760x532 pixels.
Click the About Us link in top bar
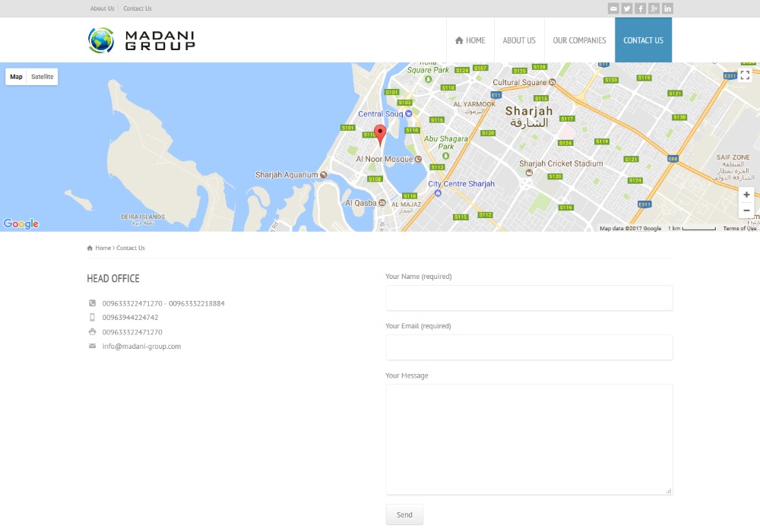[103, 8]
